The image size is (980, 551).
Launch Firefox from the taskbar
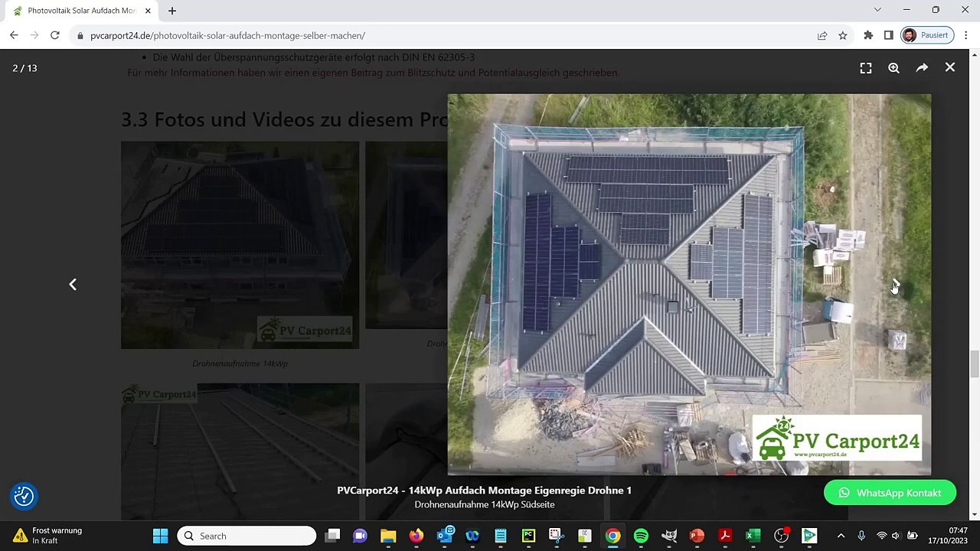pyautogui.click(x=416, y=536)
